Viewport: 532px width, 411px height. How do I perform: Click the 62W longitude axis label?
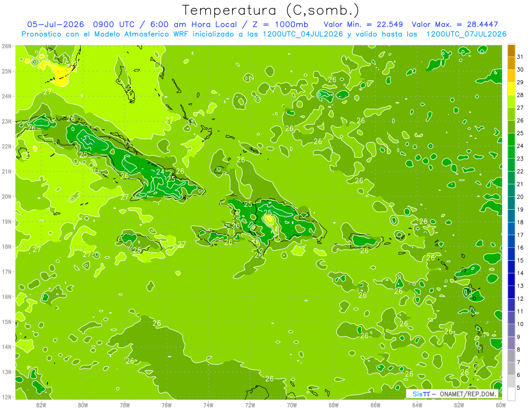coord(459,405)
